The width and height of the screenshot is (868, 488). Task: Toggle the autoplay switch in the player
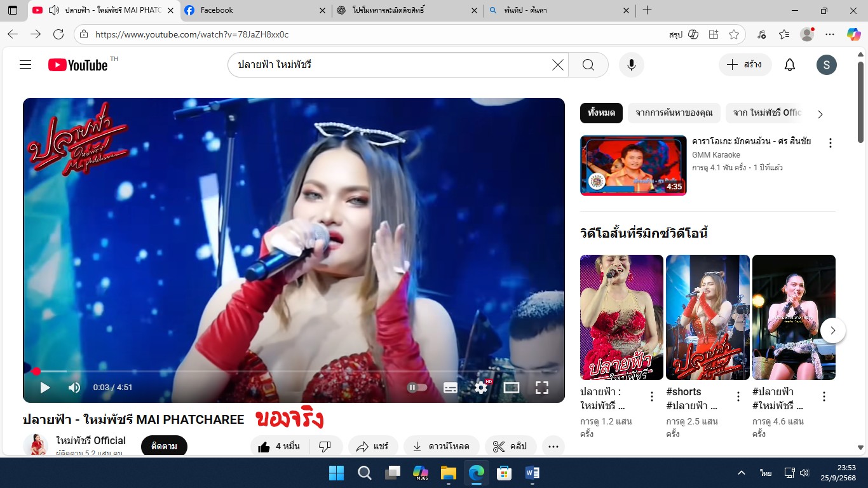point(417,387)
